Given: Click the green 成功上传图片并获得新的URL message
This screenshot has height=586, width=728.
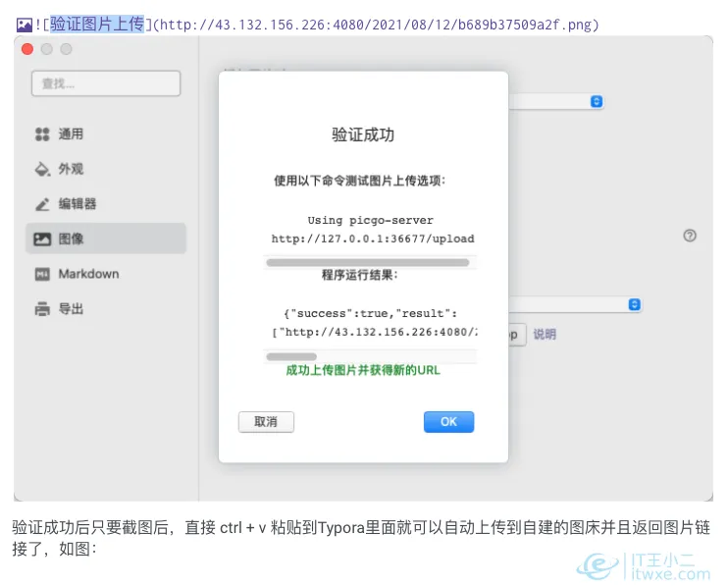Looking at the screenshot, I should [x=363, y=370].
